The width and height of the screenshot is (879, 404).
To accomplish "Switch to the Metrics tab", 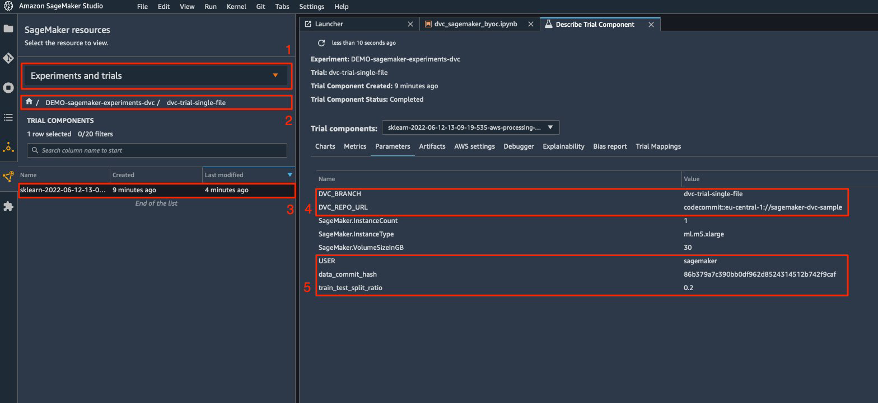I will tap(355, 146).
